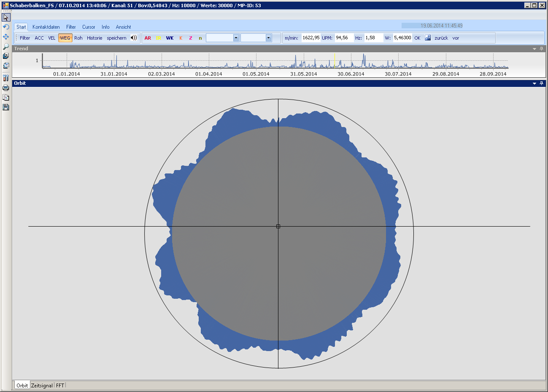This screenshot has height=392, width=548.
Task: Toggle the highlighted WEG mode
Action: click(x=65, y=38)
